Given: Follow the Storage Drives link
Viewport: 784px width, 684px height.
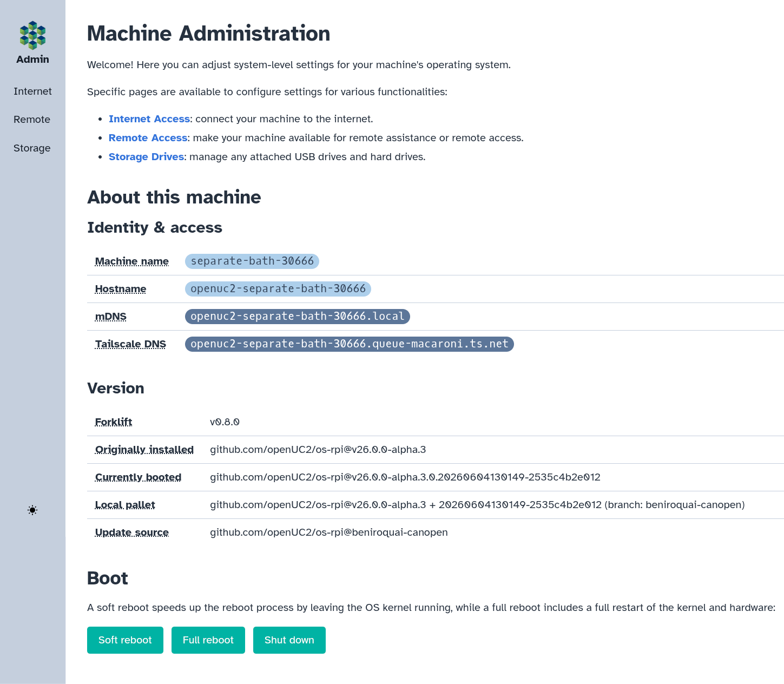Looking at the screenshot, I should tap(146, 157).
